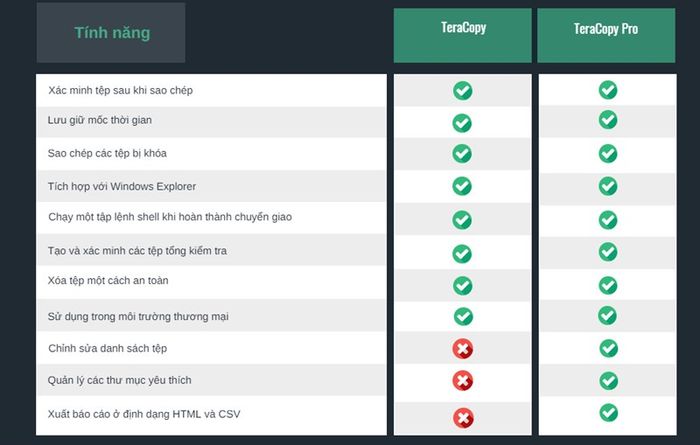Select the row Tạo và xác minh các tệp tổng kiểm tra
Viewport: 700px width, 445px height.
[212, 250]
